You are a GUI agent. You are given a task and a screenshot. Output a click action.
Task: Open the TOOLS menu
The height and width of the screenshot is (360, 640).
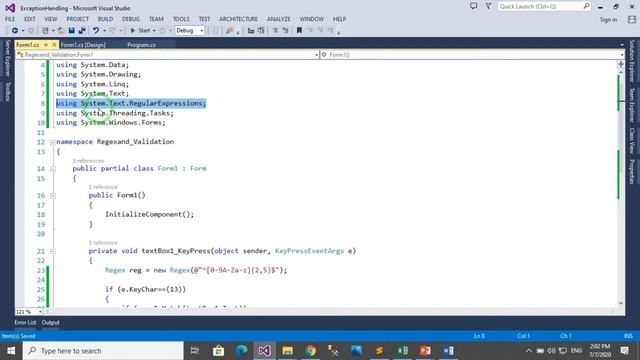tap(181, 19)
